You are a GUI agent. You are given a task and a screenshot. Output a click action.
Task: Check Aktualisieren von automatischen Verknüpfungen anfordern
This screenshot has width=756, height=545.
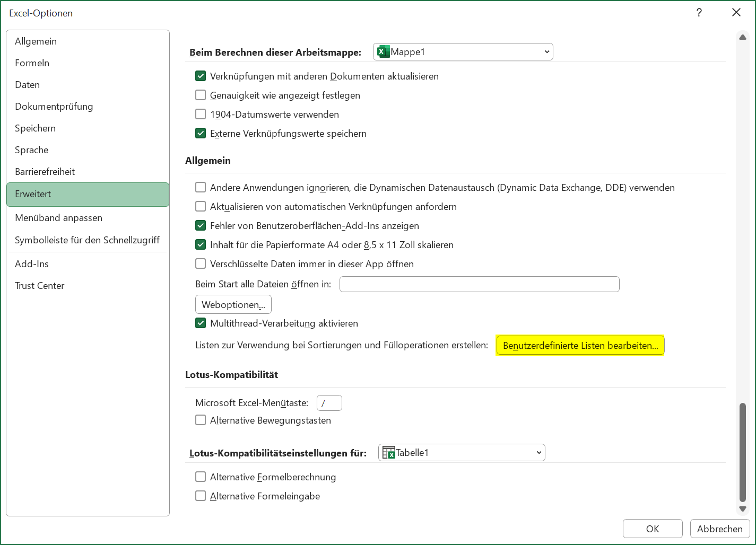pos(201,206)
